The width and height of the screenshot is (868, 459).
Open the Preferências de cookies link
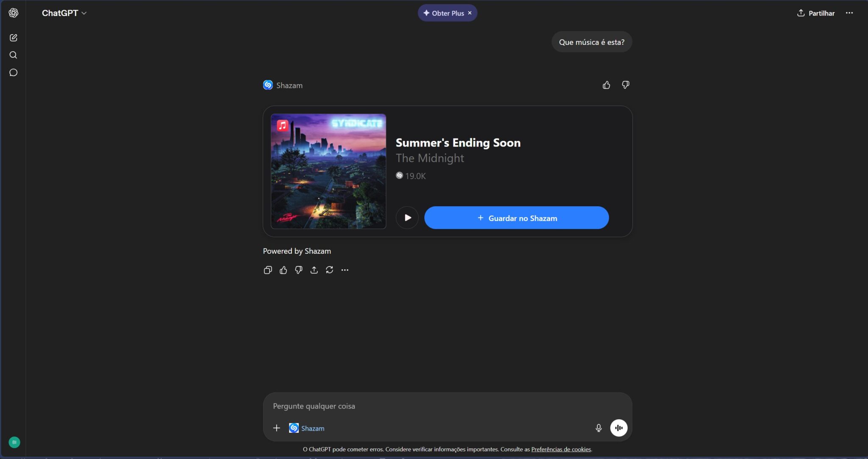(x=561, y=449)
